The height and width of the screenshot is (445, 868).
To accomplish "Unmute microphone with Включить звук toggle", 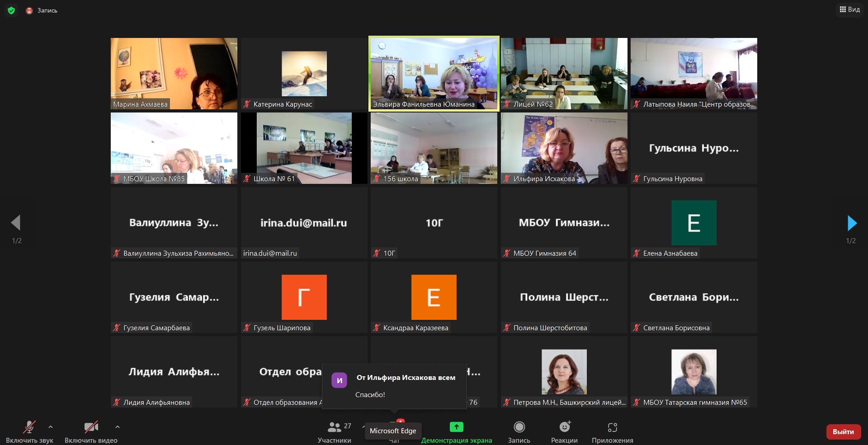I will tap(29, 427).
